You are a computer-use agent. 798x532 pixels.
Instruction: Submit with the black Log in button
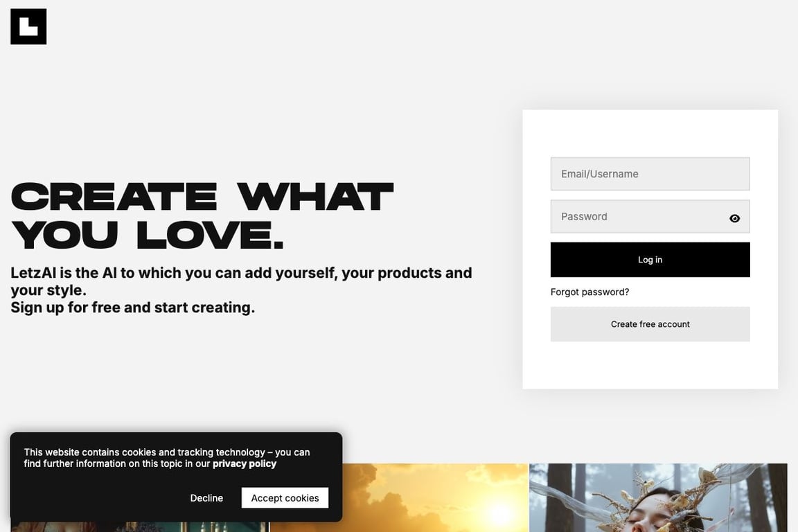pyautogui.click(x=650, y=260)
